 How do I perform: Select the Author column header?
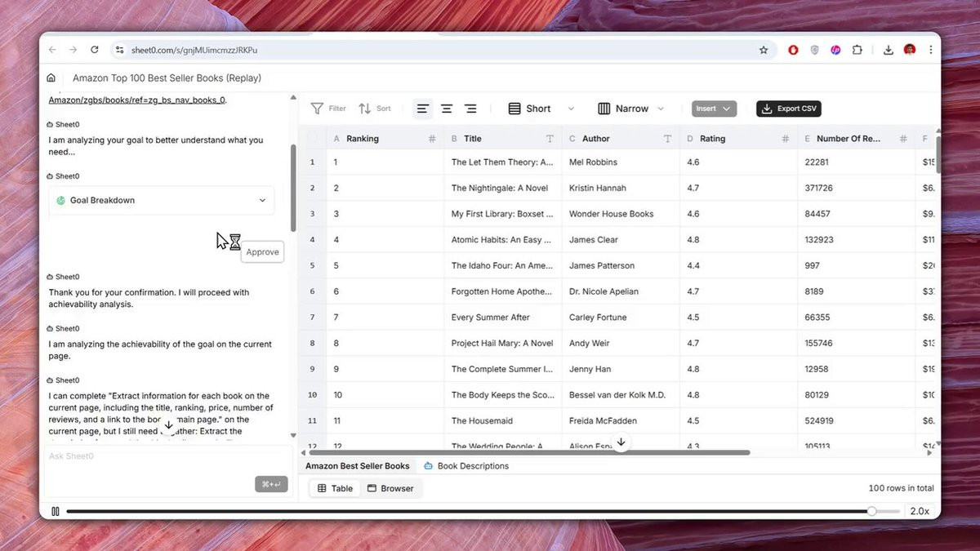pyautogui.click(x=621, y=139)
